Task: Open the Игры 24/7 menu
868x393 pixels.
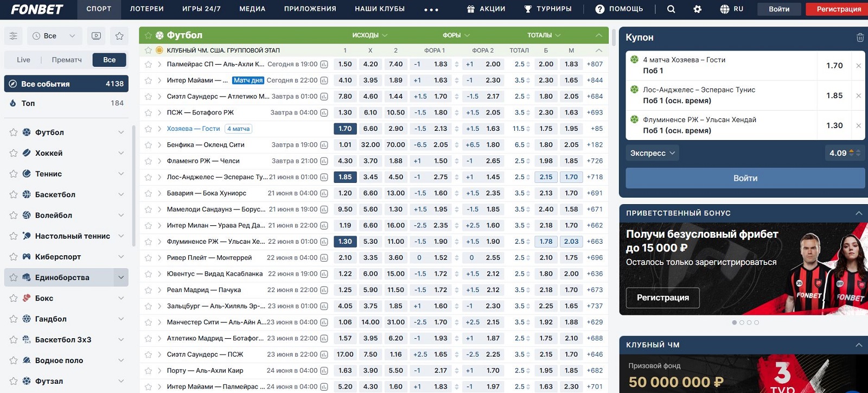Action: click(x=201, y=9)
